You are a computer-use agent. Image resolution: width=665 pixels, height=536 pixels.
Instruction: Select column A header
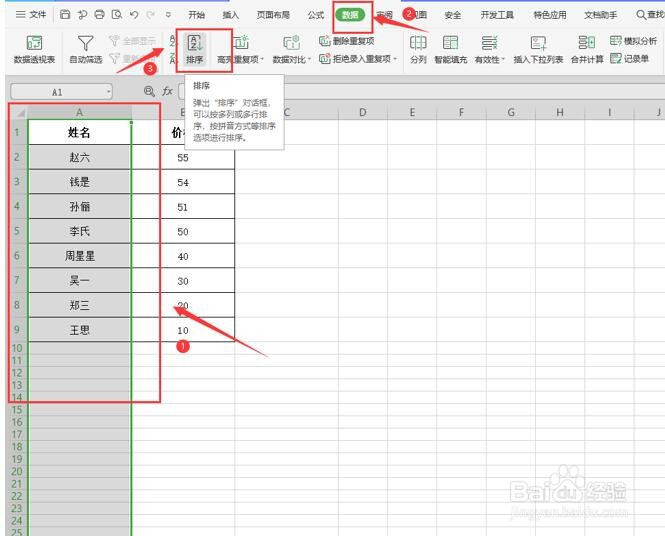click(80, 112)
